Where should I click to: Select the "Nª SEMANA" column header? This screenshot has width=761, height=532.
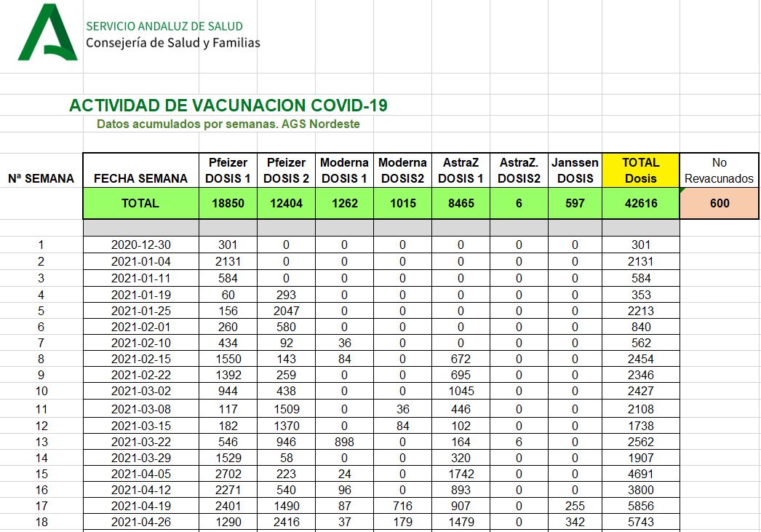(41, 178)
